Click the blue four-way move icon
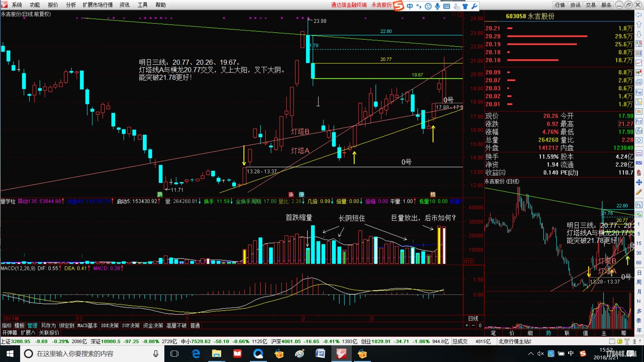 pyautogui.click(x=639, y=182)
